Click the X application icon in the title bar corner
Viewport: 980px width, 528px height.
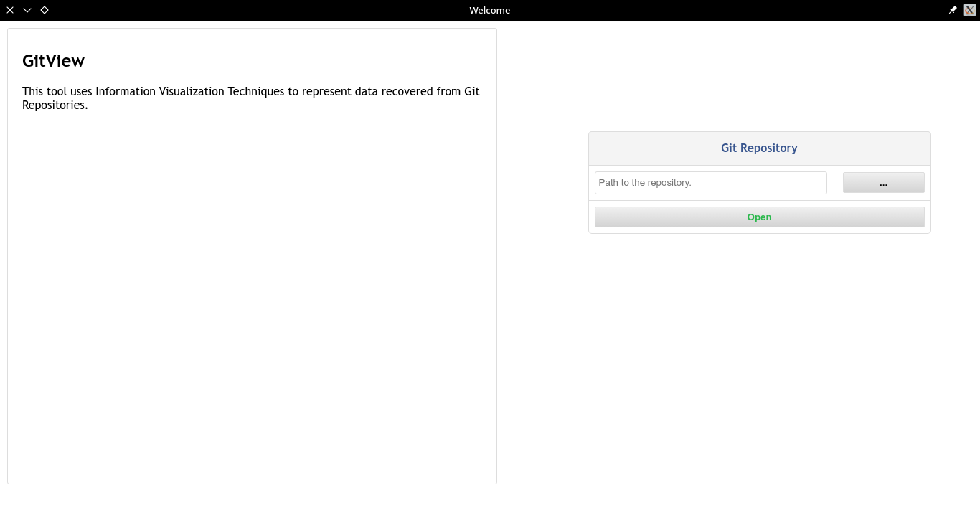[x=970, y=10]
